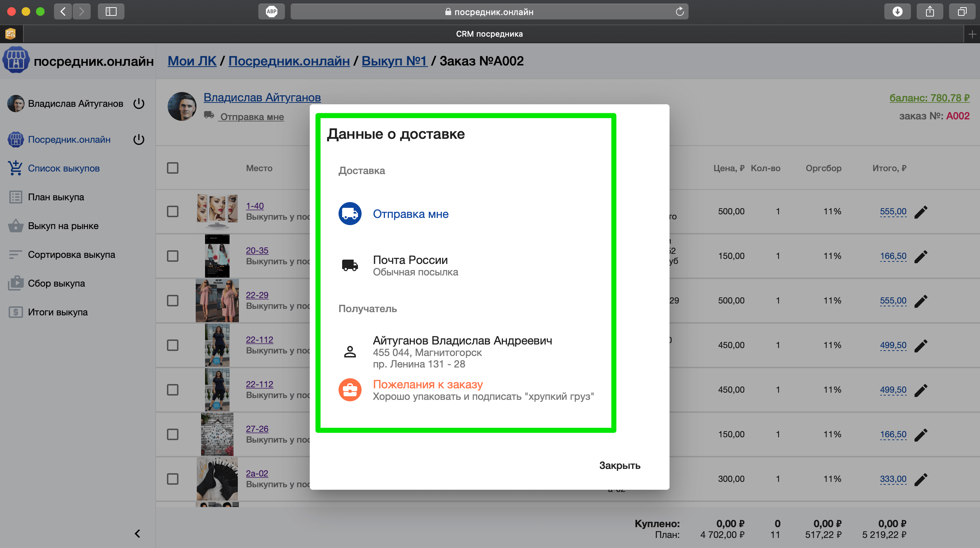Click the power icon beside Посредник.онлайн in sidebar

139,140
